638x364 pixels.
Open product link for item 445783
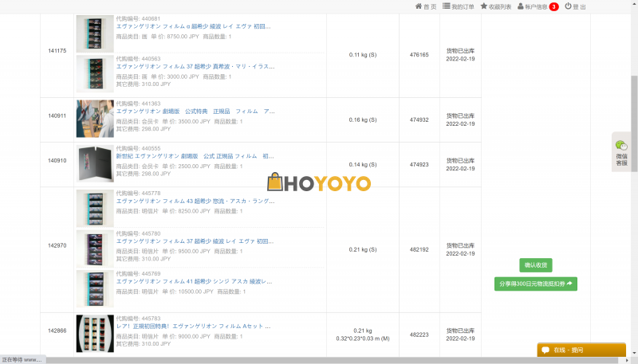(x=193, y=327)
